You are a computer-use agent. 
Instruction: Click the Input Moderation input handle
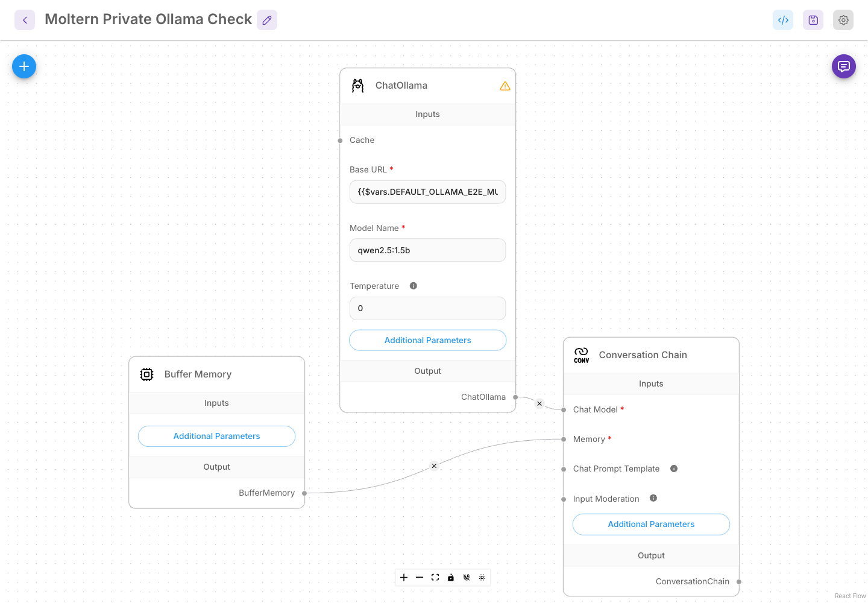(564, 499)
